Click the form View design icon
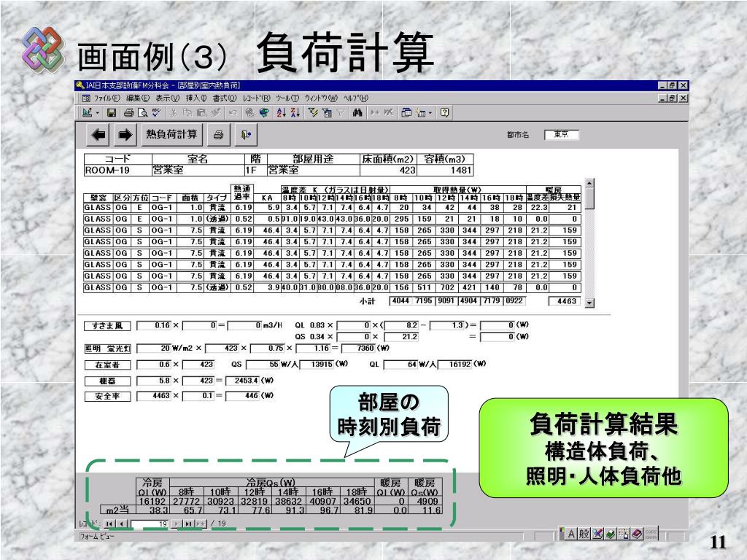Screen dimensions: 747x560 (87, 113)
